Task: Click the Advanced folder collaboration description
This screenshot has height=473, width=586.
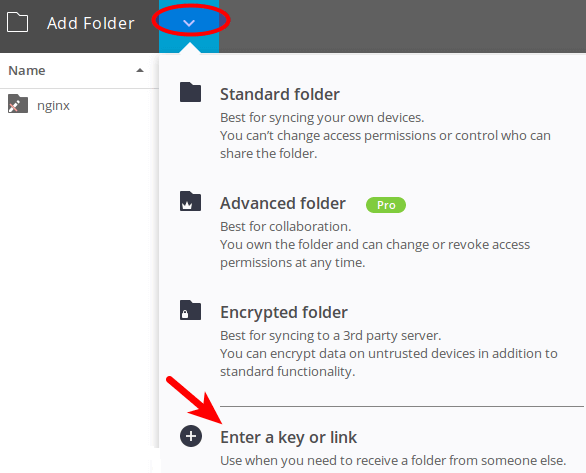Action: [375, 244]
